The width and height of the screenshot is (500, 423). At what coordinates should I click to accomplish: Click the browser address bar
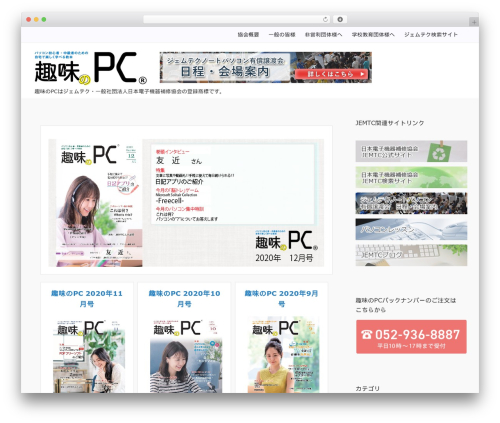[237, 19]
